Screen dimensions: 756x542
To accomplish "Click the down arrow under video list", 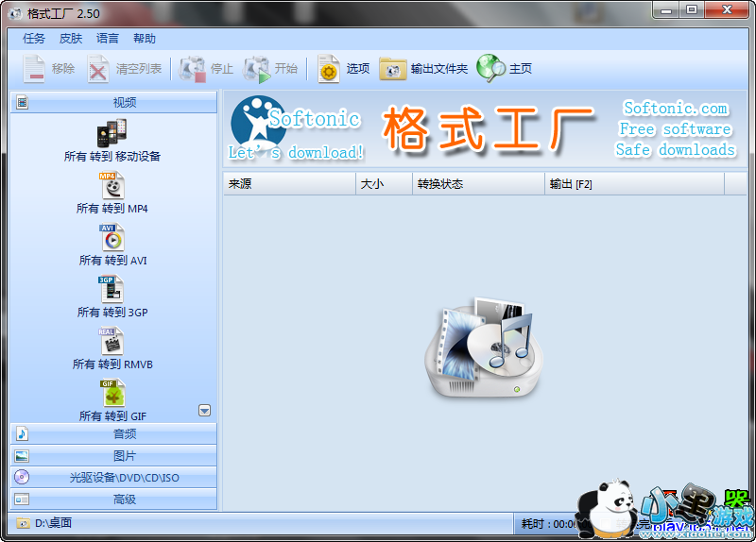I will (204, 411).
